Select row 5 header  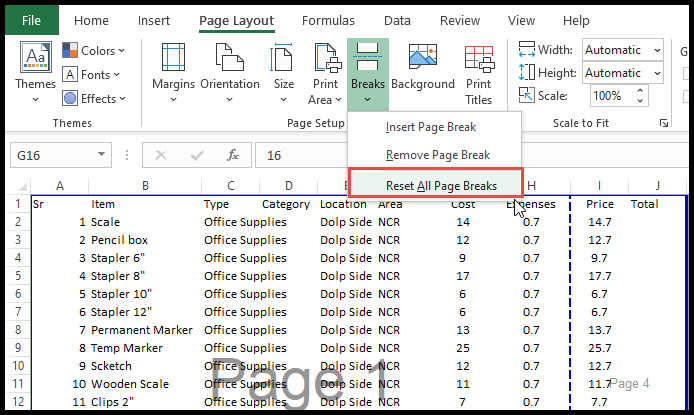point(18,276)
